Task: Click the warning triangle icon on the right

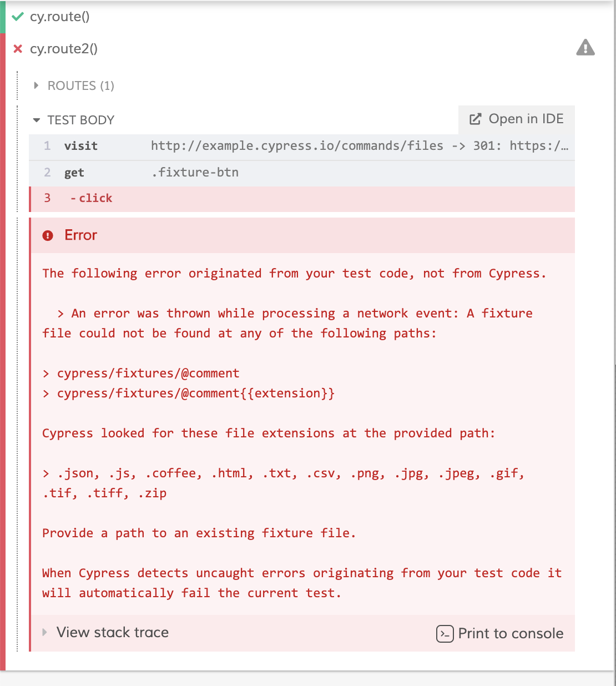Action: (x=585, y=48)
